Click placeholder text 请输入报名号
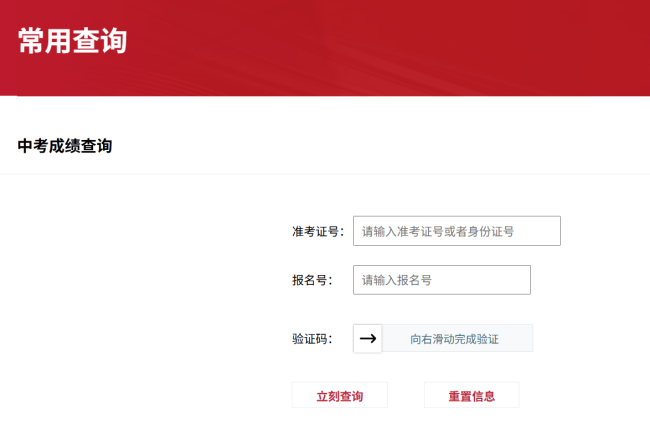 click(397, 281)
